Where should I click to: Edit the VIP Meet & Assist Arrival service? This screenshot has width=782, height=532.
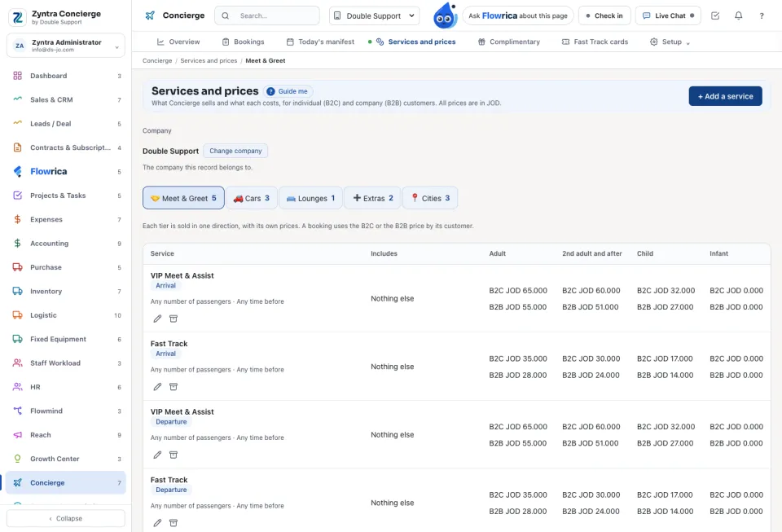pyautogui.click(x=157, y=319)
